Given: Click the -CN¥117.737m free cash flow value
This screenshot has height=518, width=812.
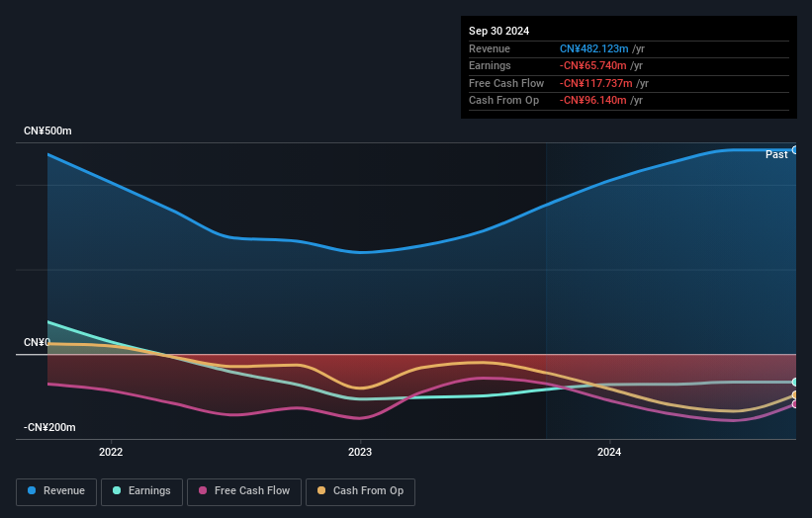Looking at the screenshot, I should point(596,83).
